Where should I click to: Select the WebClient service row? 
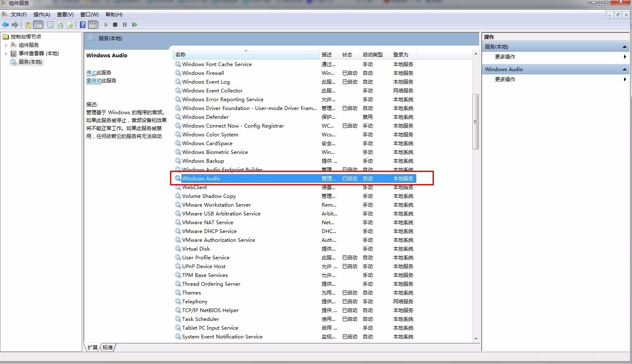tap(294, 187)
